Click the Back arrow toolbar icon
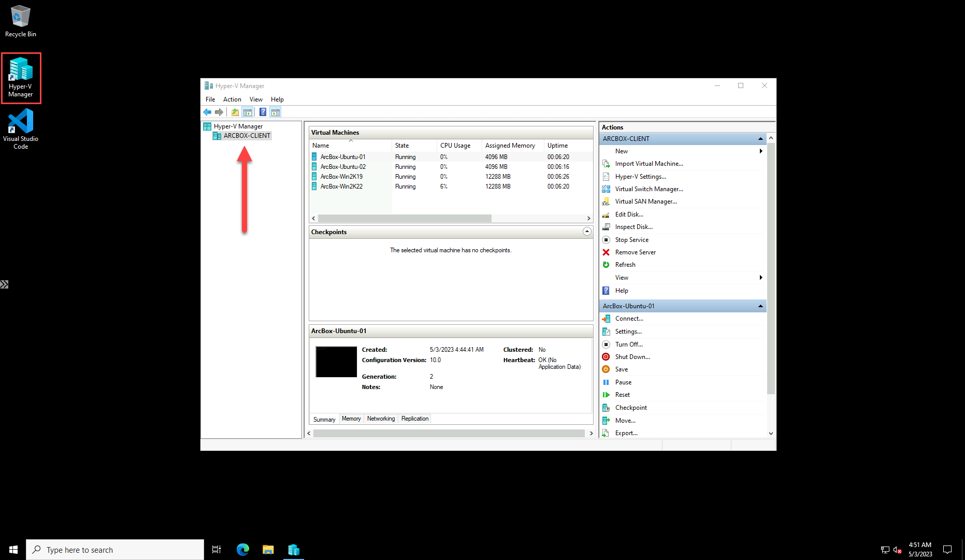This screenshot has width=965, height=560. (x=207, y=112)
